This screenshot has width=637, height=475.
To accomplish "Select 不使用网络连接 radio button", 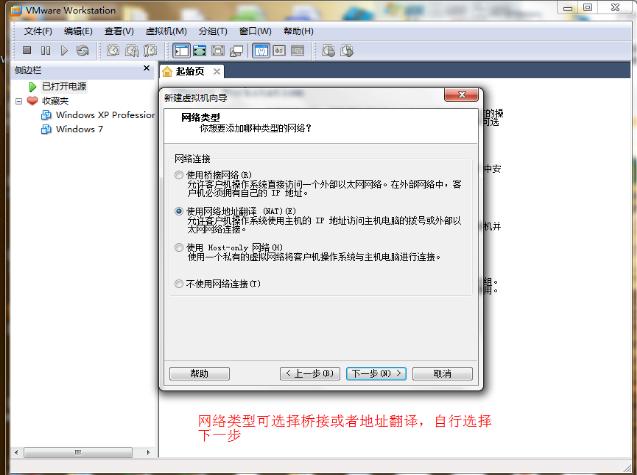I will click(179, 284).
